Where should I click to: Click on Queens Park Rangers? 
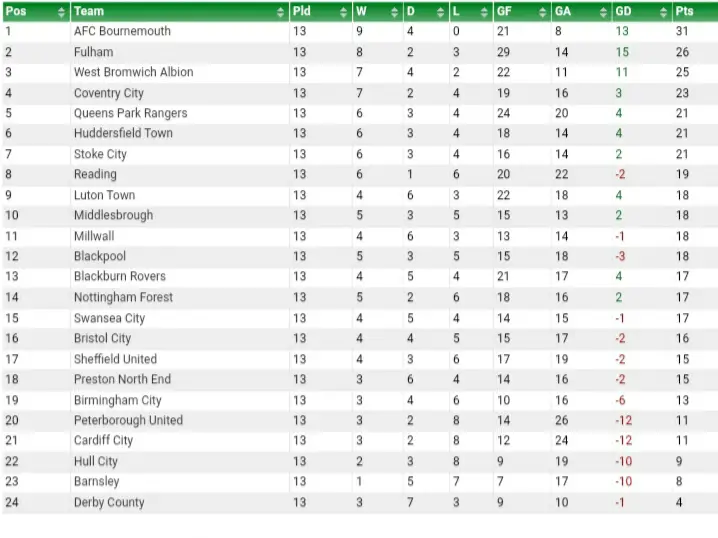pos(131,113)
